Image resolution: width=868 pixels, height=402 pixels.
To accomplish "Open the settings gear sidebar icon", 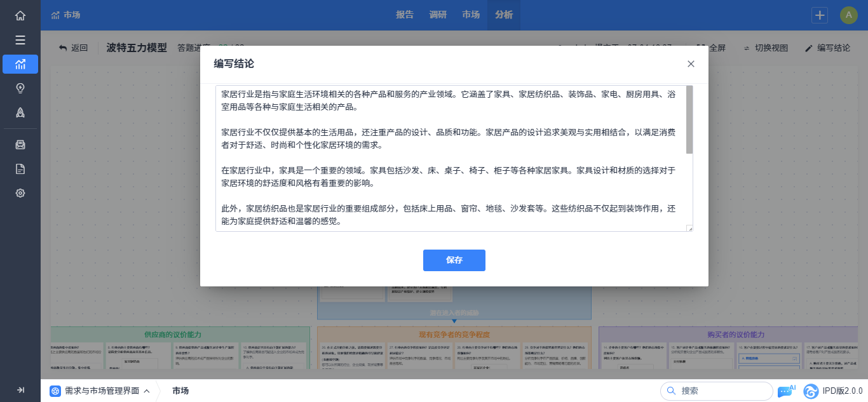I will (x=20, y=193).
